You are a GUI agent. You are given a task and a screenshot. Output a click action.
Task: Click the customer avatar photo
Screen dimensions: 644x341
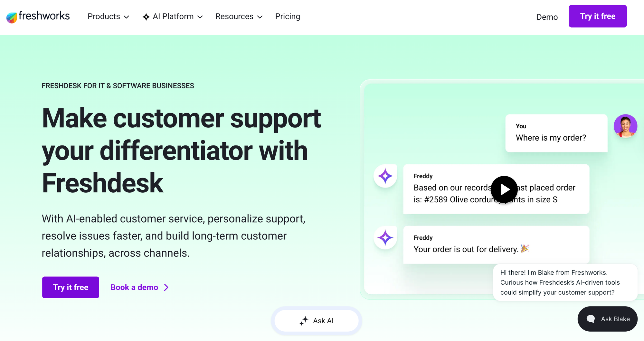pyautogui.click(x=625, y=126)
